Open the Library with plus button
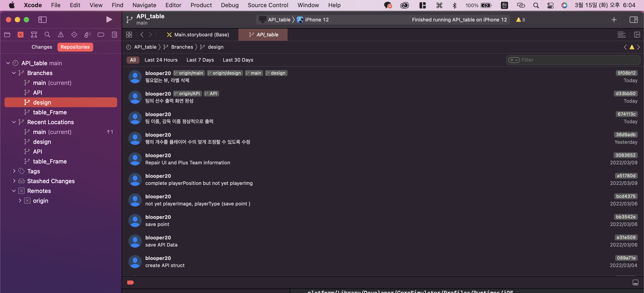The height and width of the screenshot is (293, 644). (x=614, y=20)
